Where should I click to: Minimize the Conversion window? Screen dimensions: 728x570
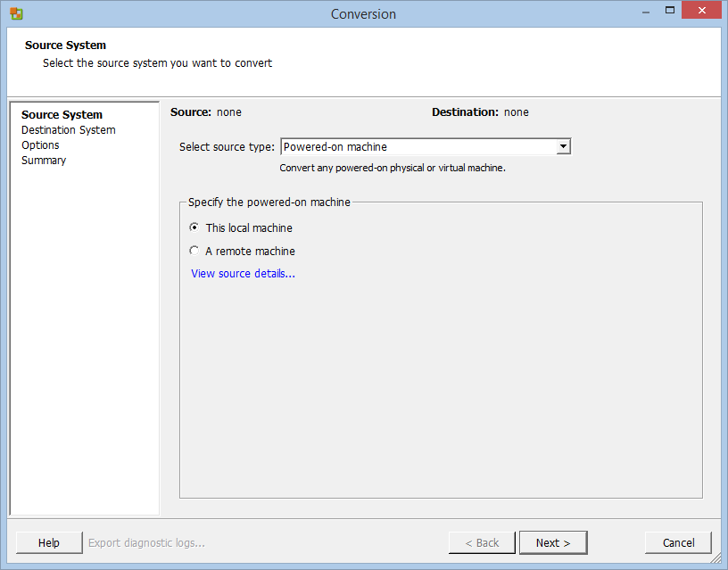(x=645, y=11)
